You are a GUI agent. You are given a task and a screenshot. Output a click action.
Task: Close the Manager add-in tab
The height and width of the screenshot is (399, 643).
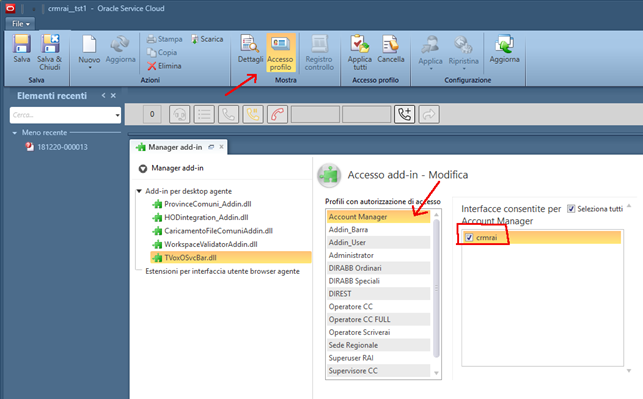point(221,147)
